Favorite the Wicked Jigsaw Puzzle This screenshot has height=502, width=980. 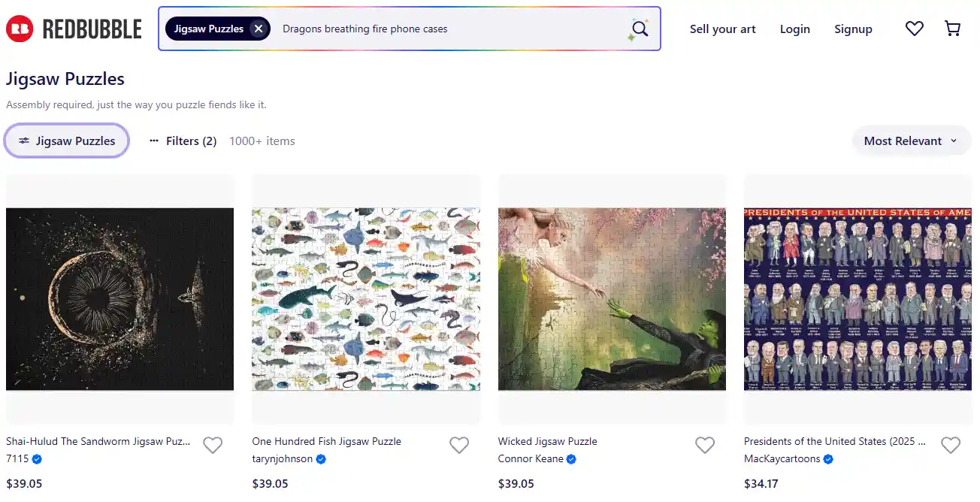click(x=705, y=445)
